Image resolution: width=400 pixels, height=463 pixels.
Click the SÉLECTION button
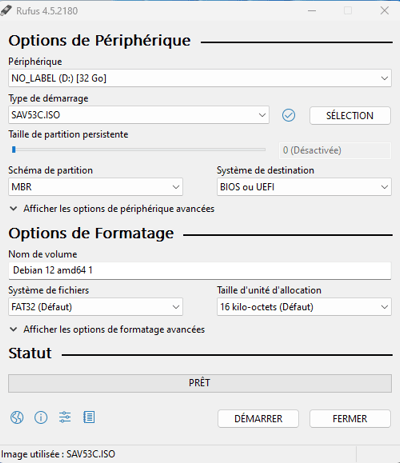(350, 116)
